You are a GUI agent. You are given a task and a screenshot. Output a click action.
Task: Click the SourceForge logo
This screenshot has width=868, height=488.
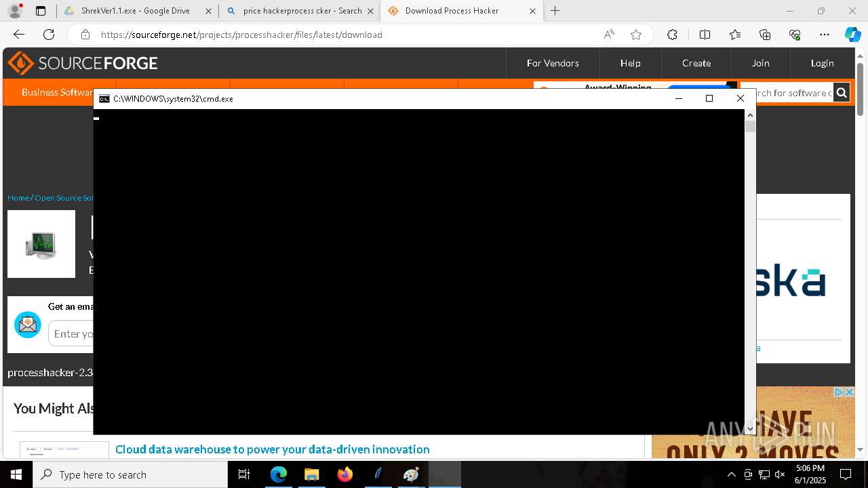(x=83, y=63)
